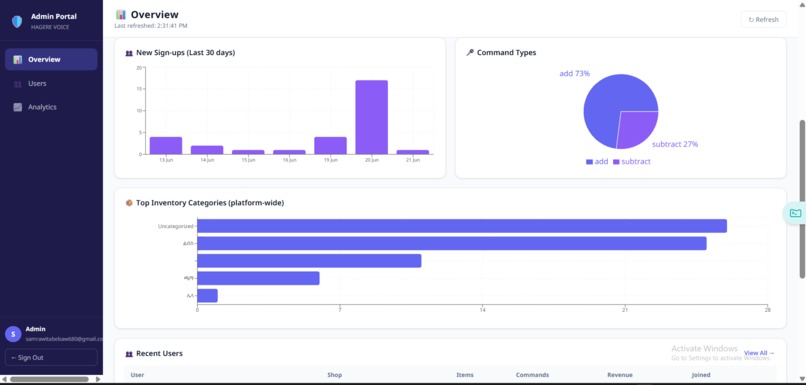Click the horizontal scrollbar thumb at bottom

49,379
